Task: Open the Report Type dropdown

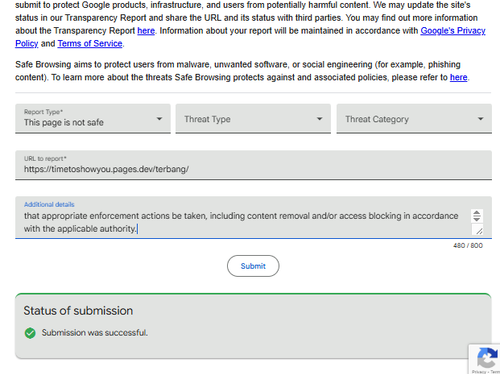Action: [x=93, y=119]
